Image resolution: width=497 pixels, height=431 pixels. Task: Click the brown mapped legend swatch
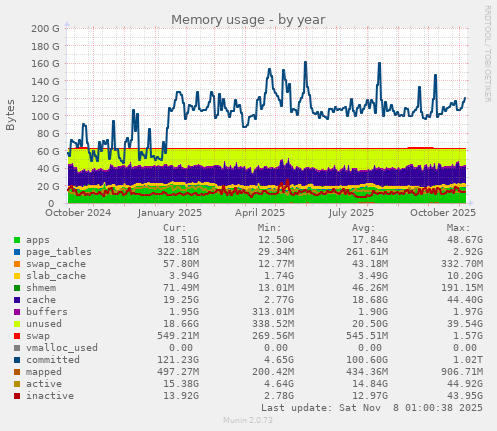click(x=17, y=372)
